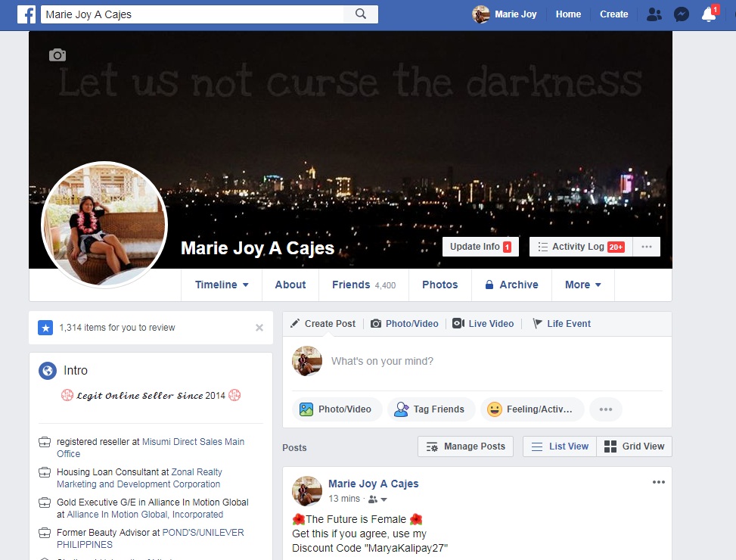Open the Messenger icon
Screen dimensions: 736x560
(x=681, y=14)
